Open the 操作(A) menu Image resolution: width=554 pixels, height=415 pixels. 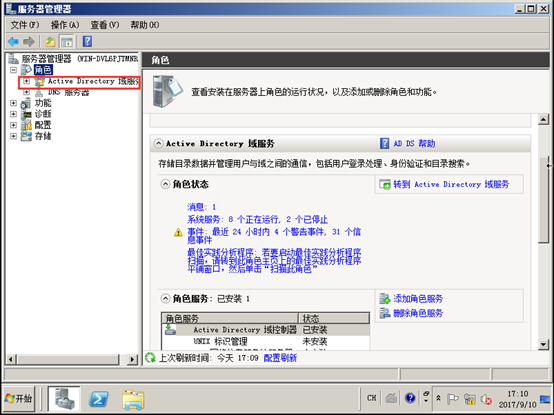65,25
